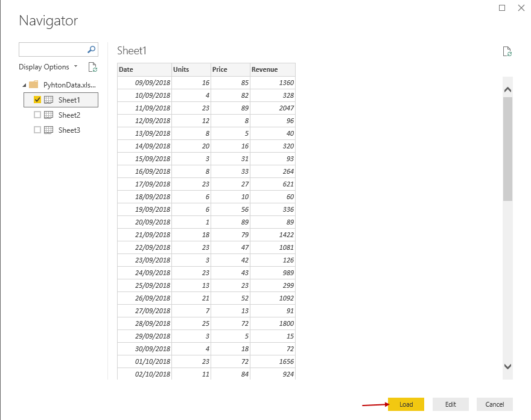Click the revenue cell 299

point(273,285)
